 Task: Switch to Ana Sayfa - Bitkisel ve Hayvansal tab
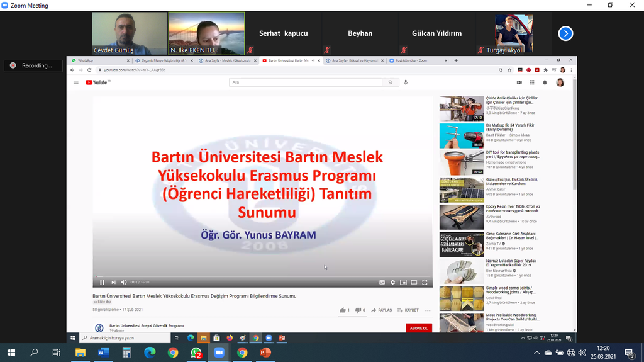(354, 60)
